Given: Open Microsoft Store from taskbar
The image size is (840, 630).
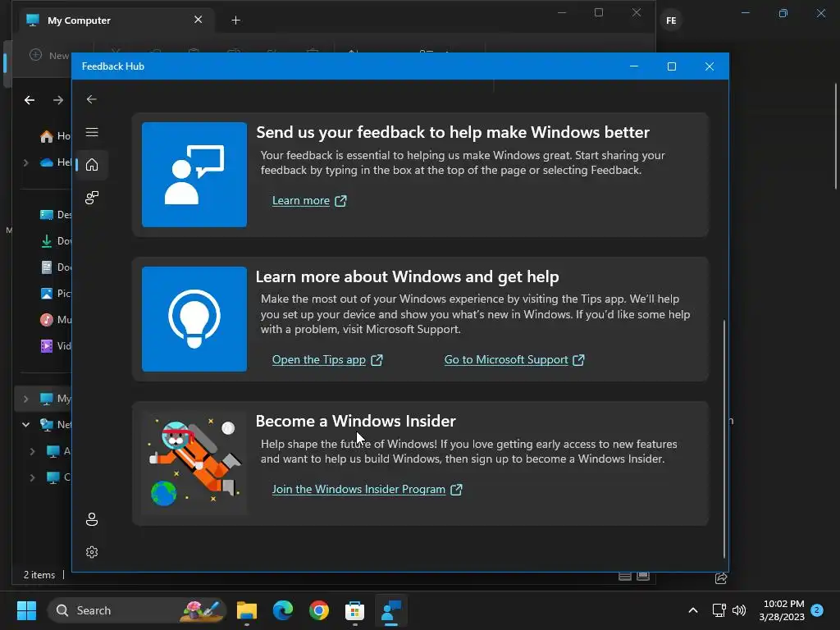Looking at the screenshot, I should [x=354, y=610].
